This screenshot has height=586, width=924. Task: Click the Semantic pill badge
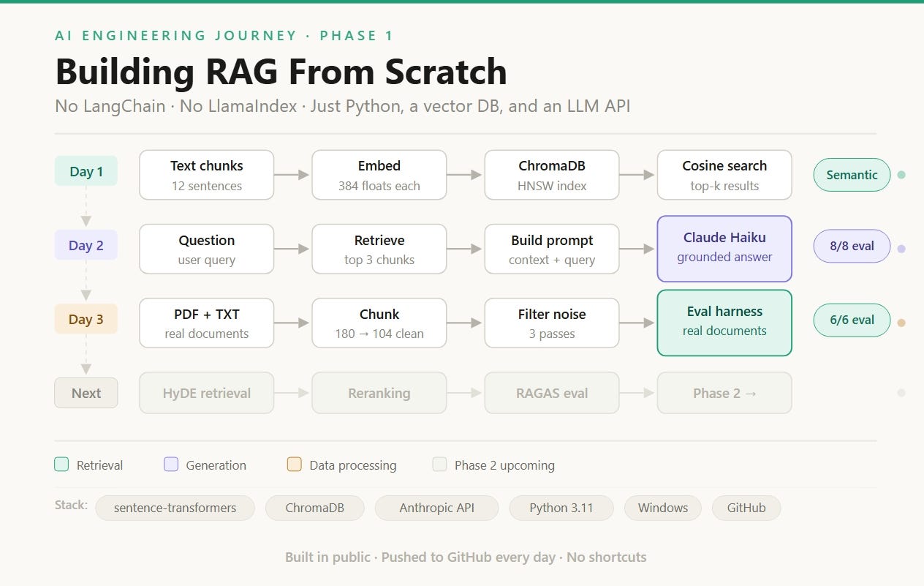point(852,175)
